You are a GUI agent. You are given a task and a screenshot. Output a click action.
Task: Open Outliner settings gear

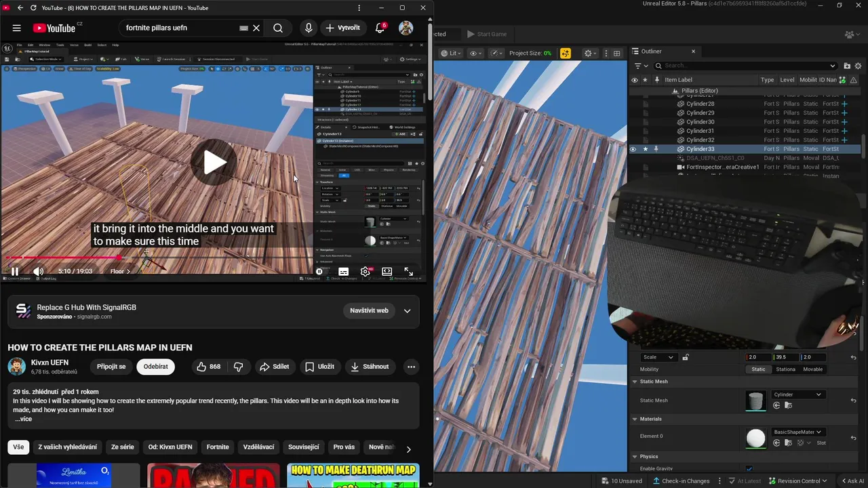(x=859, y=66)
